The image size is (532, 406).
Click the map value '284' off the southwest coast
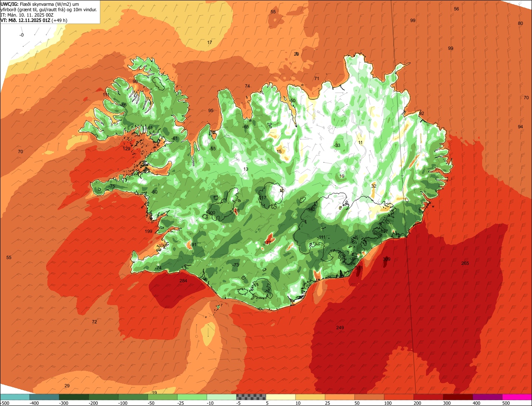[183, 281]
